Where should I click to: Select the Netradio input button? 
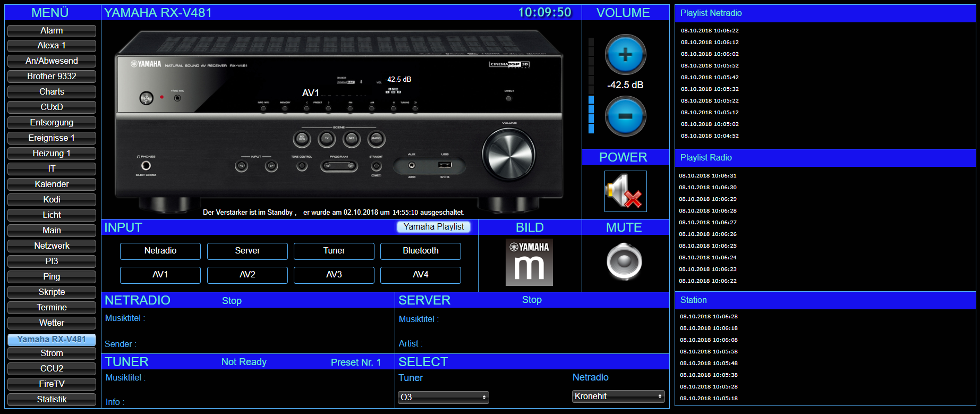click(160, 251)
